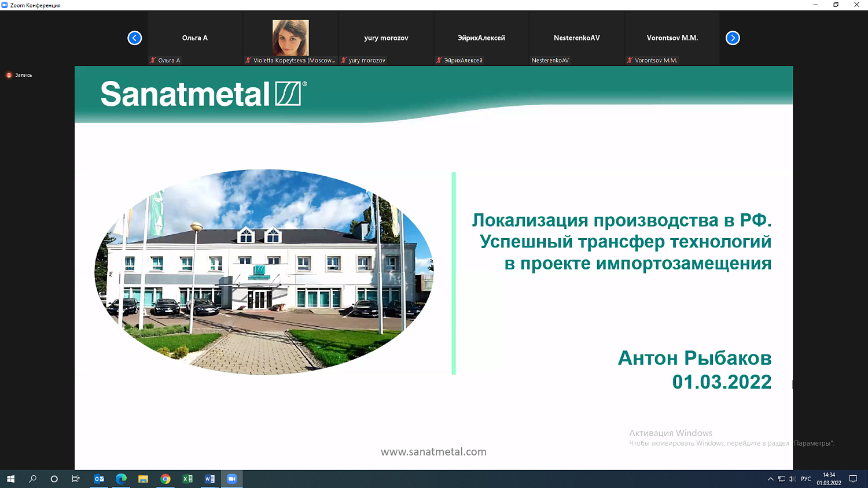
Task: Open volume control tray icon
Action: [792, 479]
